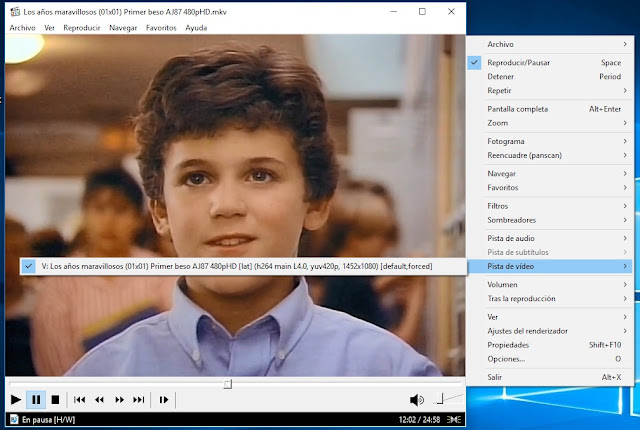Expand Ajustes del renderizador submenu
The height and width of the screenshot is (430, 640).
550,331
